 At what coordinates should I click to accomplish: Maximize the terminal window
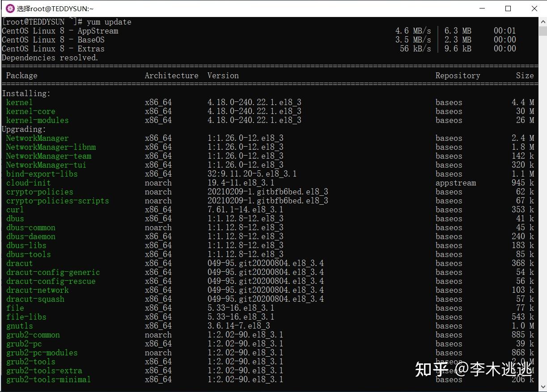click(x=508, y=8)
